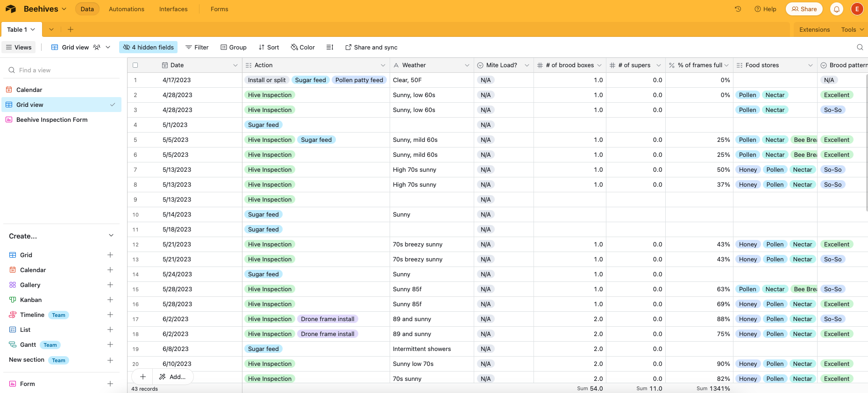
Task: Toggle the 4 hidden fields control
Action: 149,47
